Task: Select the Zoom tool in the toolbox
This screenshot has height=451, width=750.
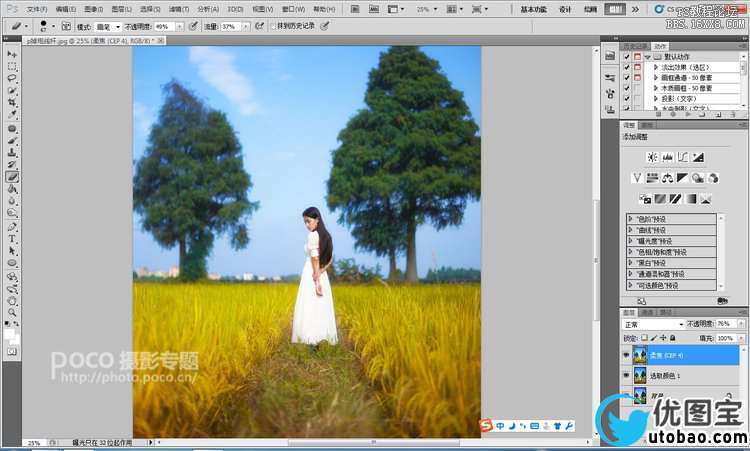Action: (x=12, y=313)
